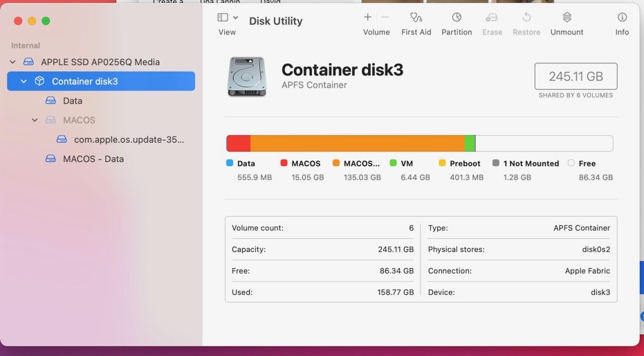The height and width of the screenshot is (356, 644).
Task: Click the Internal sidebar section header
Action: coord(26,46)
